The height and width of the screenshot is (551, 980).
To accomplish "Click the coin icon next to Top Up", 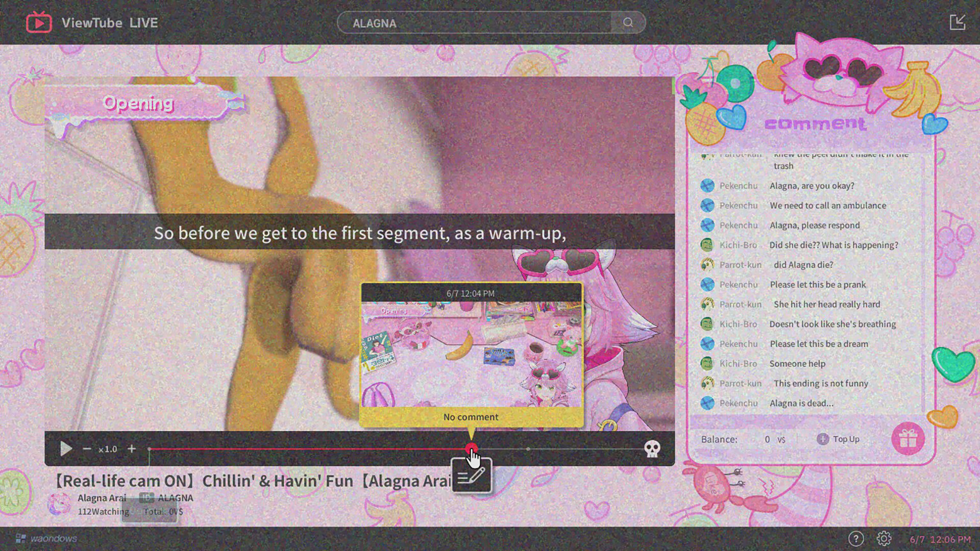I will (823, 439).
